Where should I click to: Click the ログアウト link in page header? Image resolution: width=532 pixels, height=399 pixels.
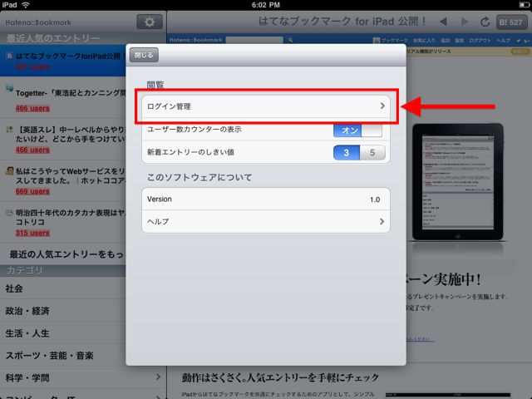[480, 41]
